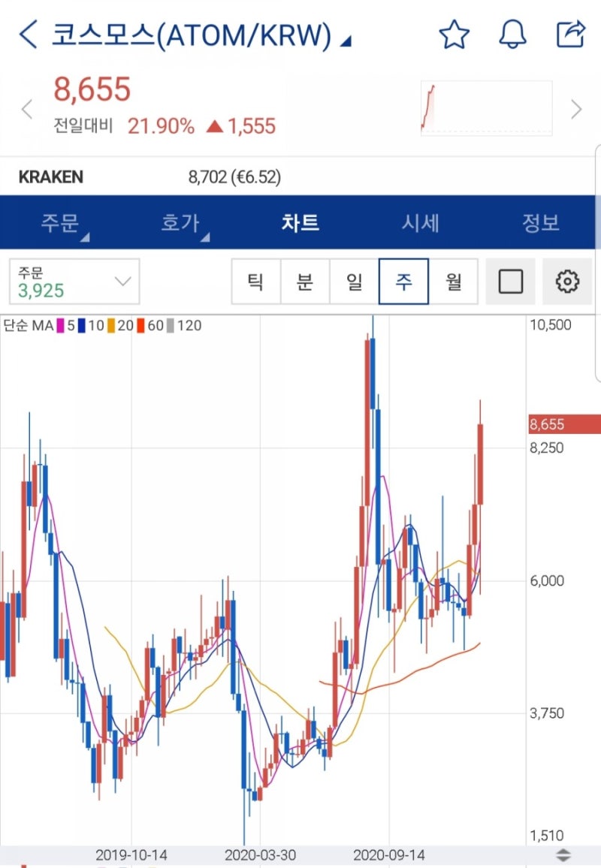Tap the 21.90% change percentage
This screenshot has width=601, height=868.
(161, 126)
